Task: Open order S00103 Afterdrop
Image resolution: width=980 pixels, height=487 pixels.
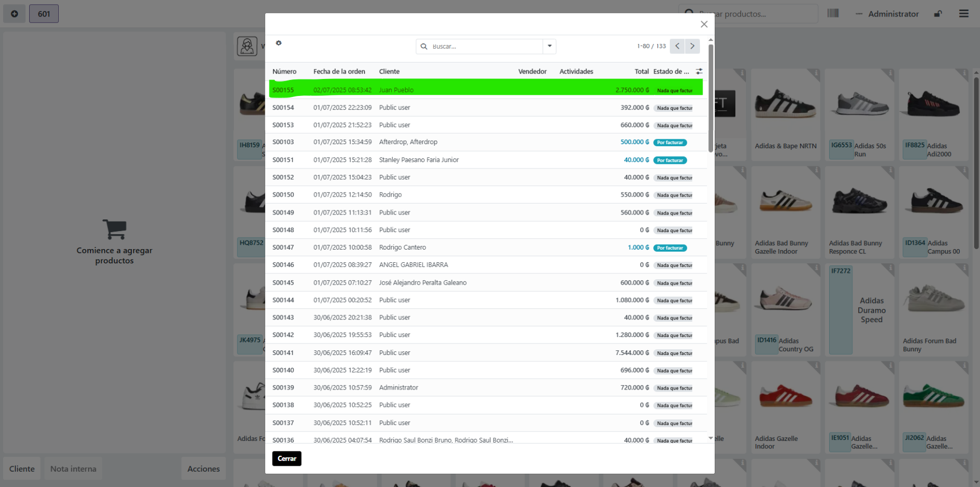Action: pyautogui.click(x=486, y=142)
